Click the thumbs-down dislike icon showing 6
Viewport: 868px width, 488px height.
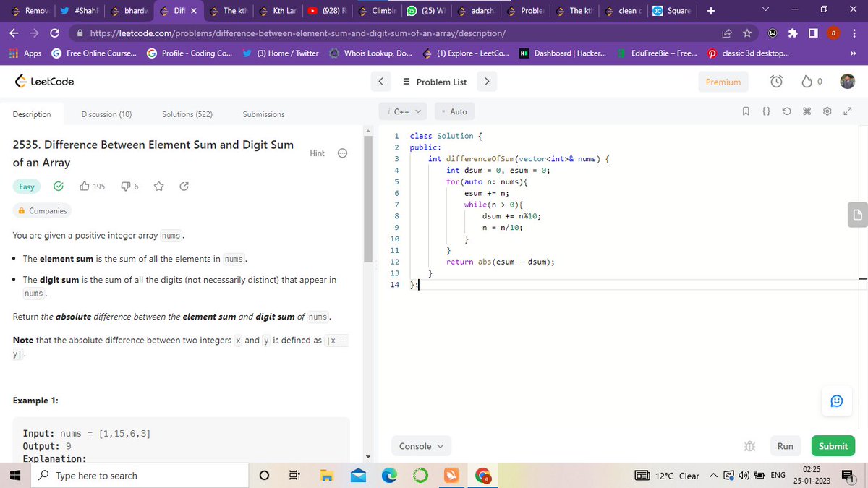click(126, 187)
